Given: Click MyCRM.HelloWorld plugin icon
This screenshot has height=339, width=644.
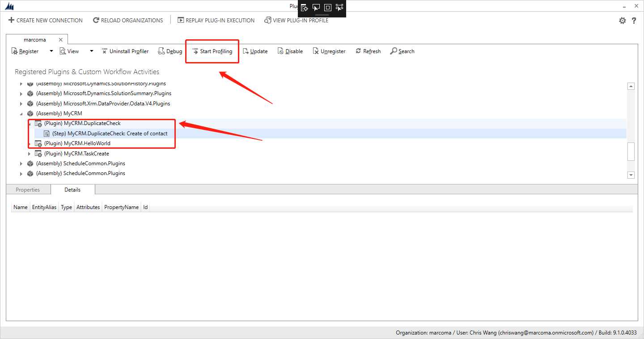Looking at the screenshot, I should (38, 144).
